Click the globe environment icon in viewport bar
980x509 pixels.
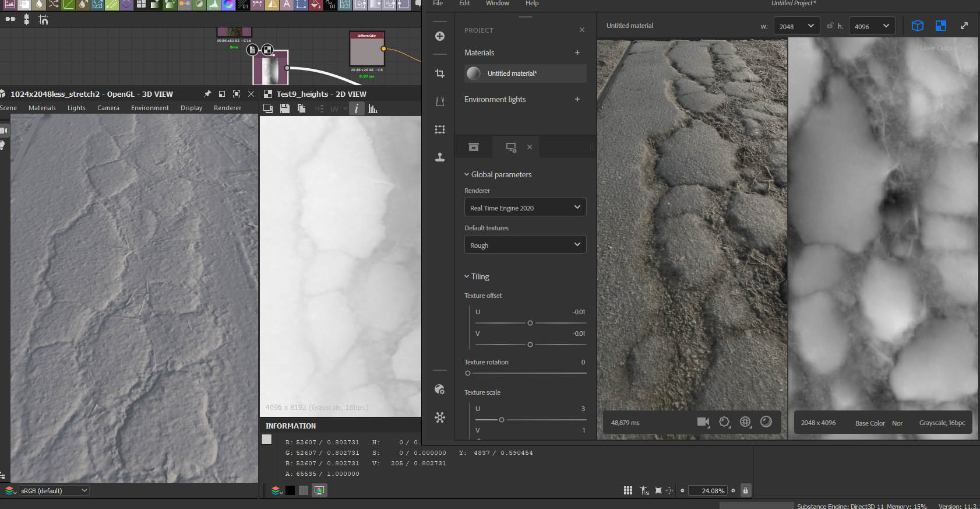[x=745, y=422]
